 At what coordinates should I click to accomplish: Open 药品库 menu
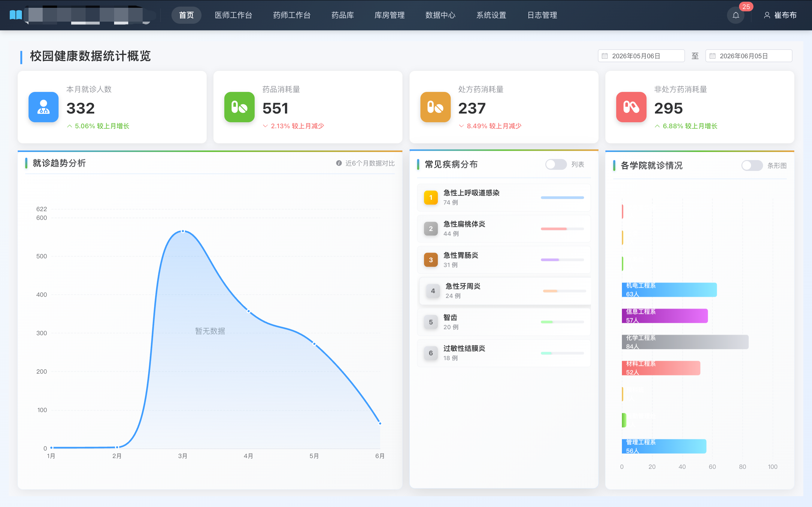(x=343, y=15)
